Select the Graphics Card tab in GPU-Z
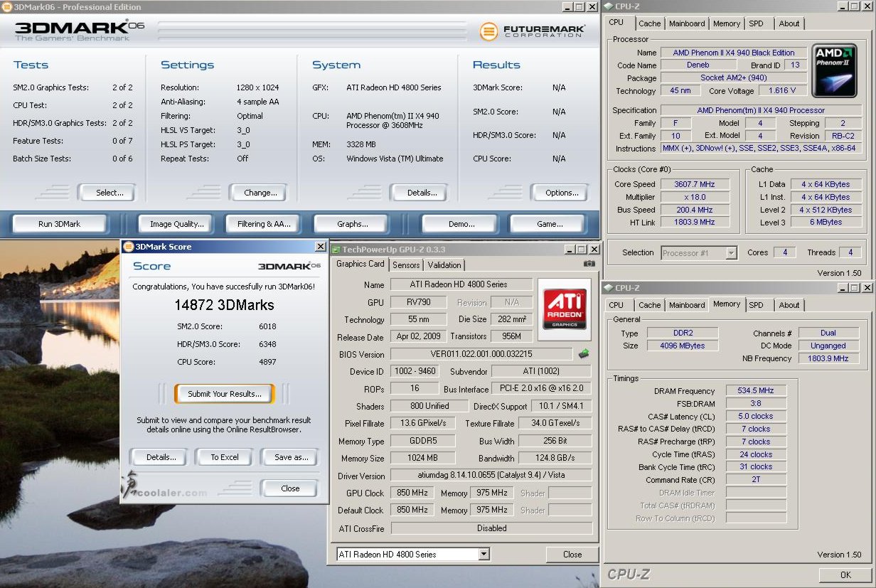Viewport: 876px width, 588px height. click(360, 264)
